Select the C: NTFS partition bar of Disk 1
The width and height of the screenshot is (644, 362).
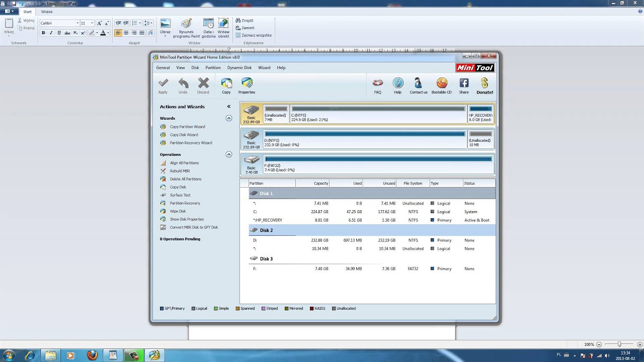pyautogui.click(x=378, y=114)
